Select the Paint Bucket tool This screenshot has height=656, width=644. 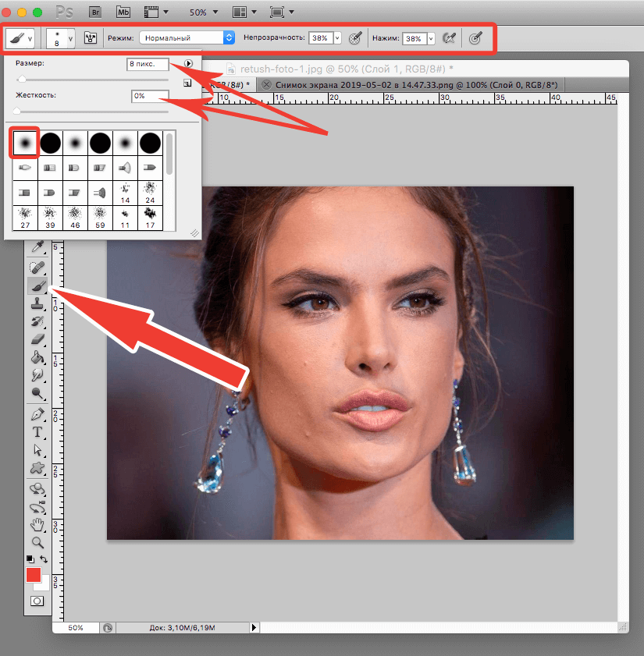point(37,357)
